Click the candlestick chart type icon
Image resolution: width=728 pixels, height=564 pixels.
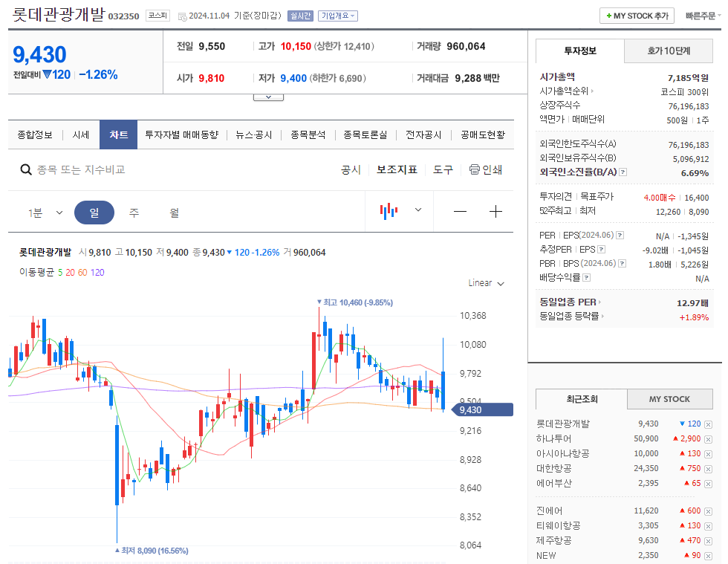coord(389,211)
